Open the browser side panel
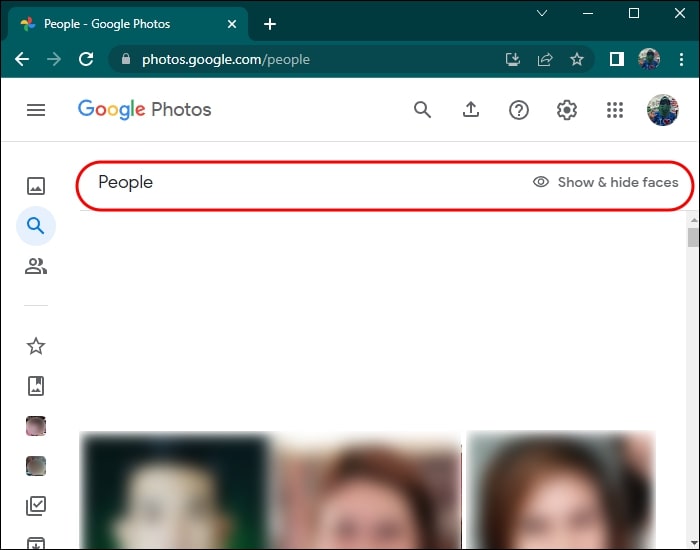700x550 pixels. pyautogui.click(x=617, y=59)
